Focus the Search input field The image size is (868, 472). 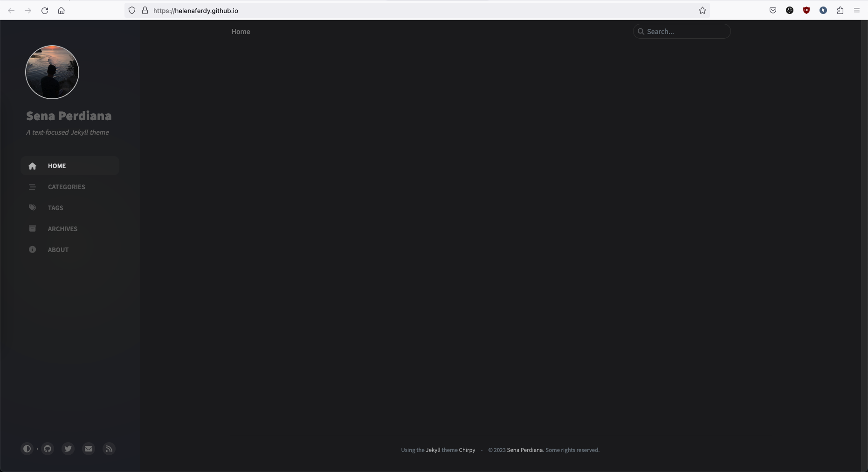coord(685,32)
